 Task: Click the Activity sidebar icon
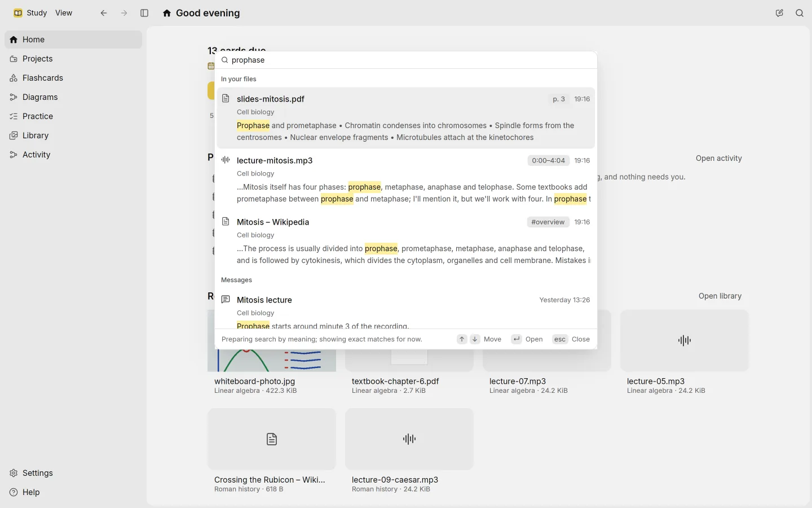pyautogui.click(x=14, y=155)
